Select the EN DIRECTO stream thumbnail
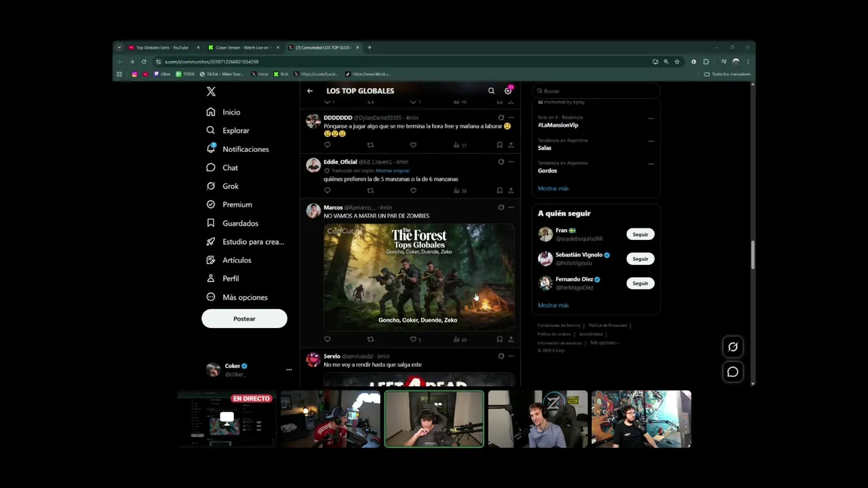This screenshot has height=488, width=868. click(226, 419)
